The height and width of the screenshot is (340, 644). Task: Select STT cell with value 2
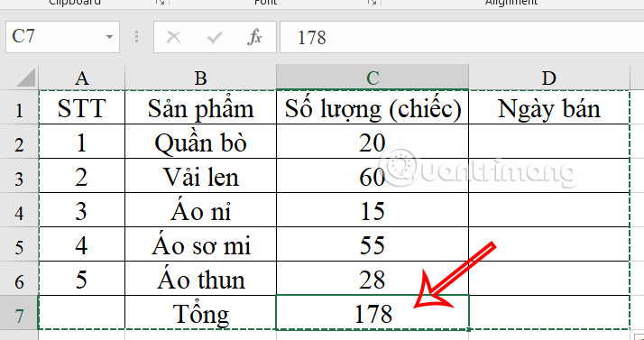click(x=82, y=176)
